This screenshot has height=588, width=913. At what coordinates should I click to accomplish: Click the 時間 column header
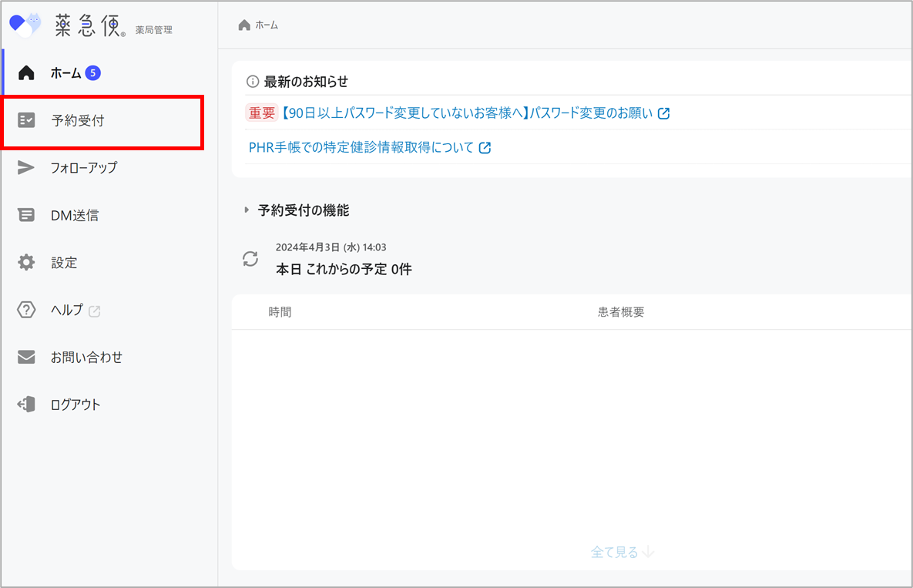click(x=280, y=311)
